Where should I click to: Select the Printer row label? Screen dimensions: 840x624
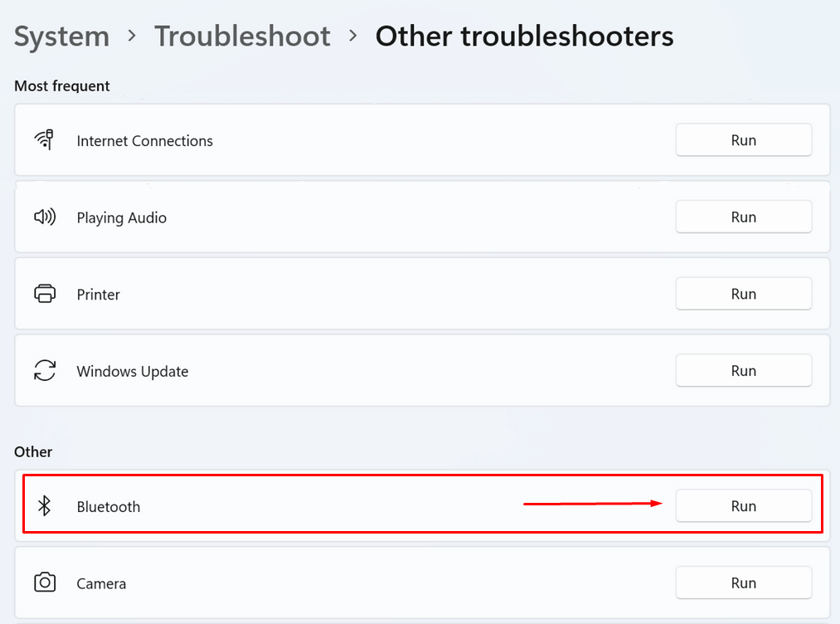[98, 295]
